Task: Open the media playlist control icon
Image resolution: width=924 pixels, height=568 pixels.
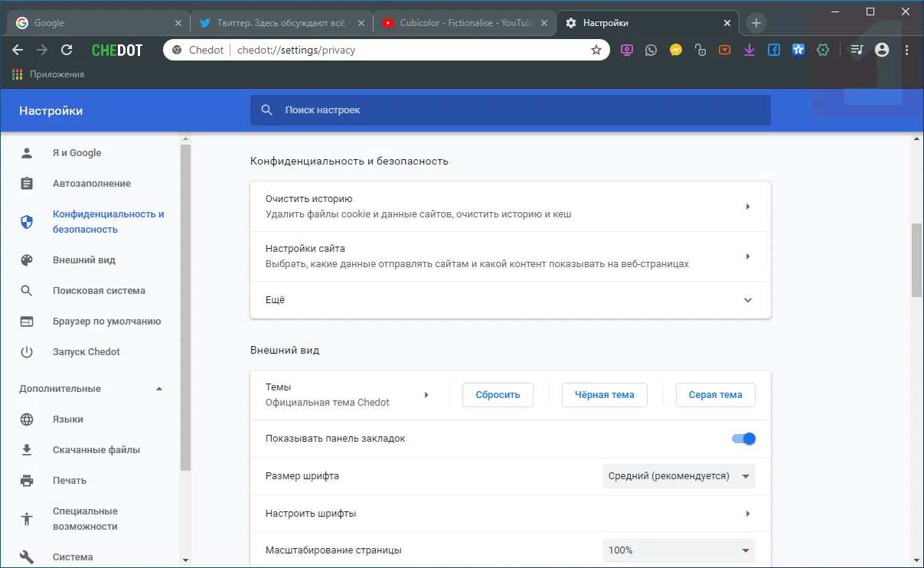Action: point(857,50)
